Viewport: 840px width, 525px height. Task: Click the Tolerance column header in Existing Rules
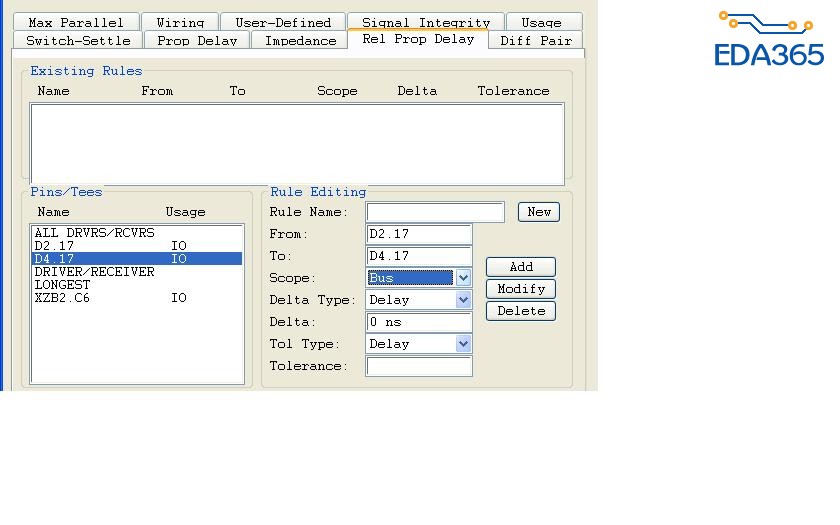[513, 91]
